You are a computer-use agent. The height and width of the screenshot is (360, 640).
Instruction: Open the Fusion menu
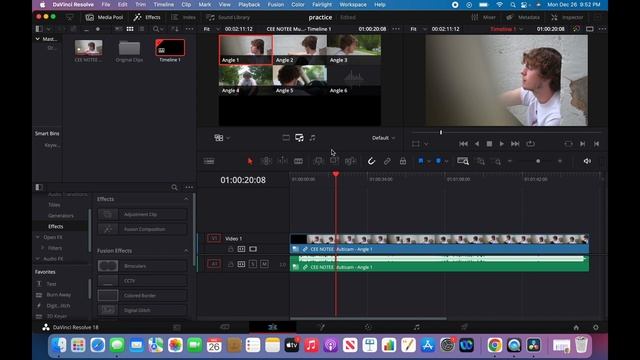coord(276,4)
